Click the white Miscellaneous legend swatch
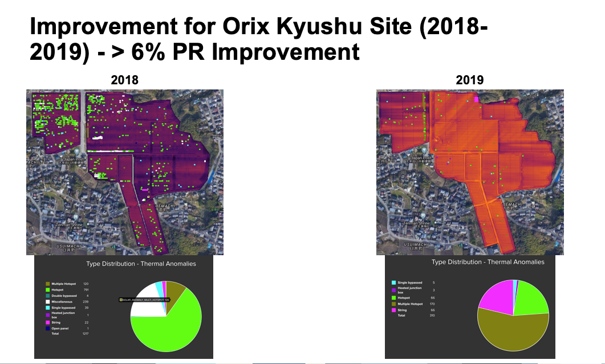 click(x=47, y=302)
